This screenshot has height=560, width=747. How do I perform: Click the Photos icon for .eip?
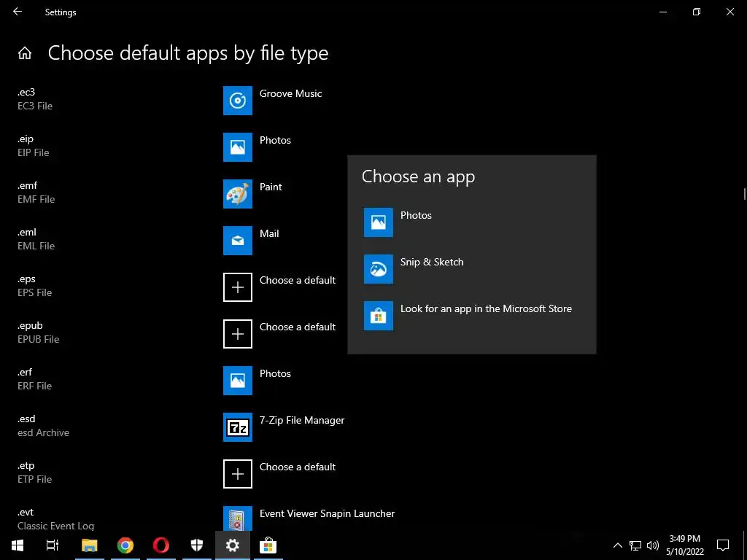tap(237, 147)
